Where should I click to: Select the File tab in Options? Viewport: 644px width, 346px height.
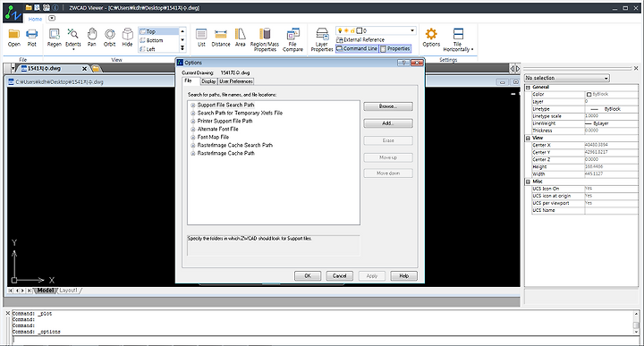click(189, 80)
